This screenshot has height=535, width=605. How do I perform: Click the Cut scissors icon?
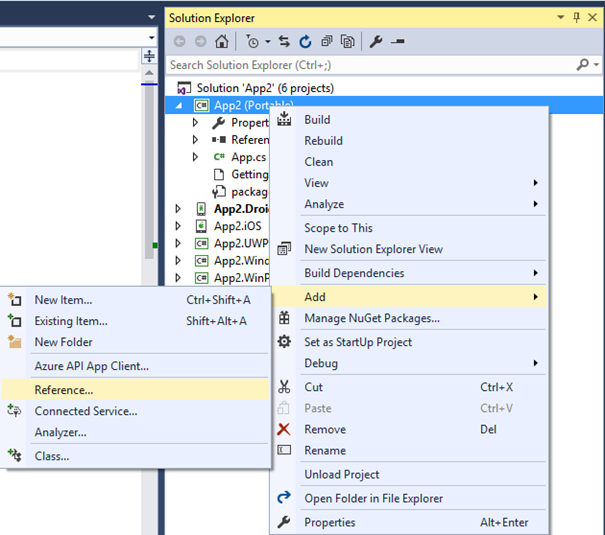pyautogui.click(x=284, y=386)
